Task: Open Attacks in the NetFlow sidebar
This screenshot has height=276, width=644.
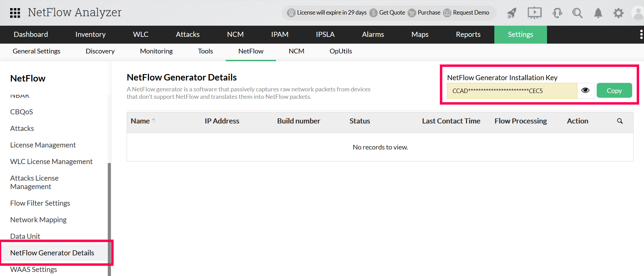Action: pos(22,128)
